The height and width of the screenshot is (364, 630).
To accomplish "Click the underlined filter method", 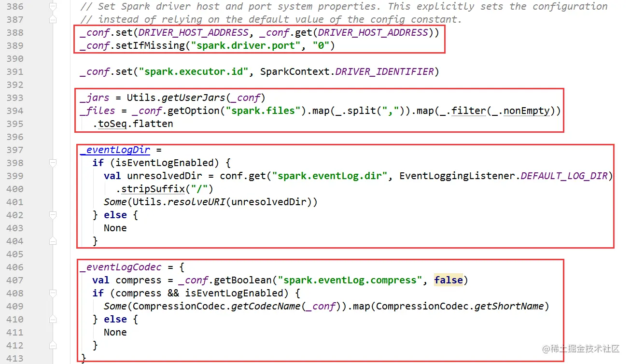I will coord(468,111).
